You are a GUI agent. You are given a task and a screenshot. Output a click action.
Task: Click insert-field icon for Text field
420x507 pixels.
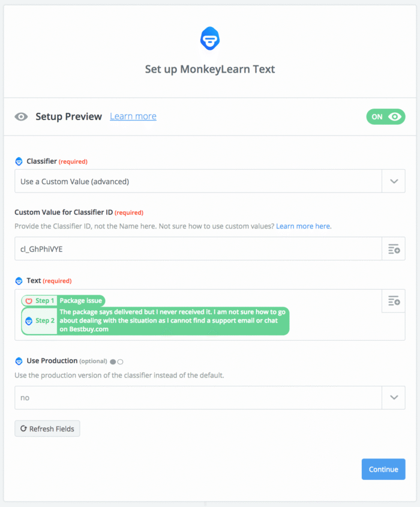tap(394, 301)
